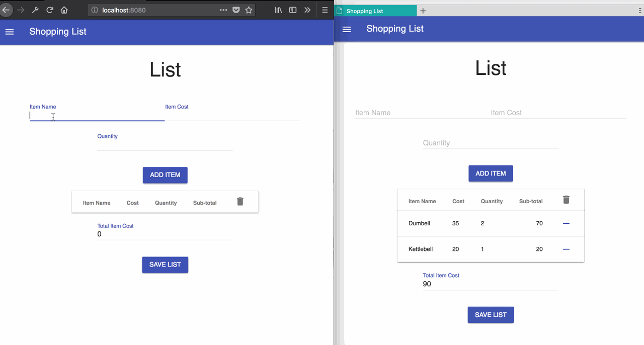
Task: Open developer tools wrench icon
Action: 35,10
